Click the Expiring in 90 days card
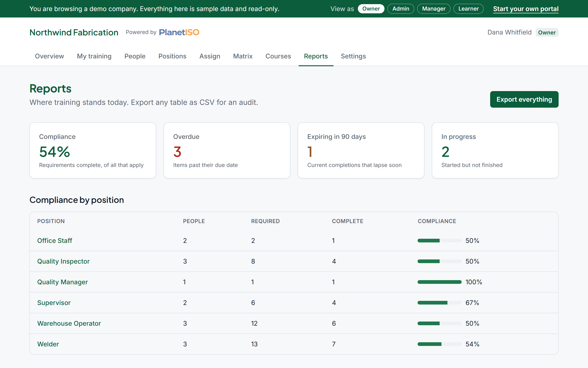Image resolution: width=588 pixels, height=368 pixels. 361,150
